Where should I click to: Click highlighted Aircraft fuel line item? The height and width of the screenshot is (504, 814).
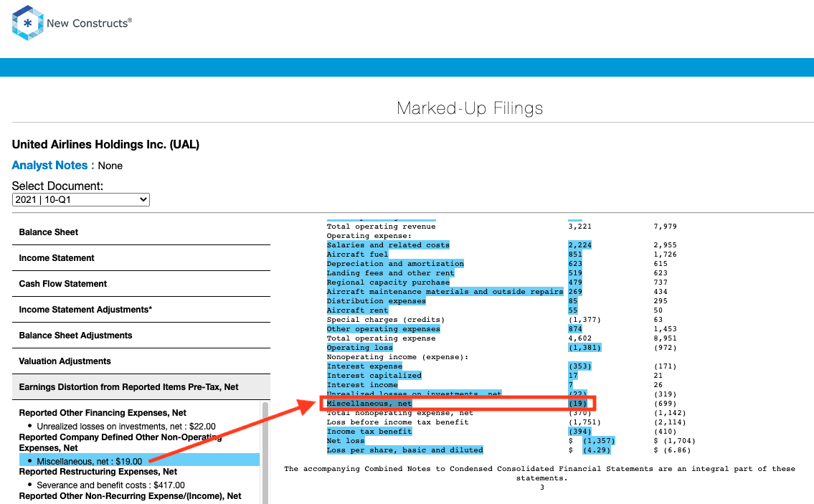[357, 255]
